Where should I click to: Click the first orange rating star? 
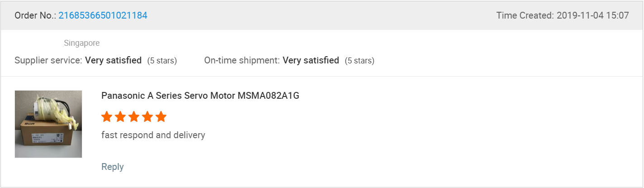click(x=107, y=117)
